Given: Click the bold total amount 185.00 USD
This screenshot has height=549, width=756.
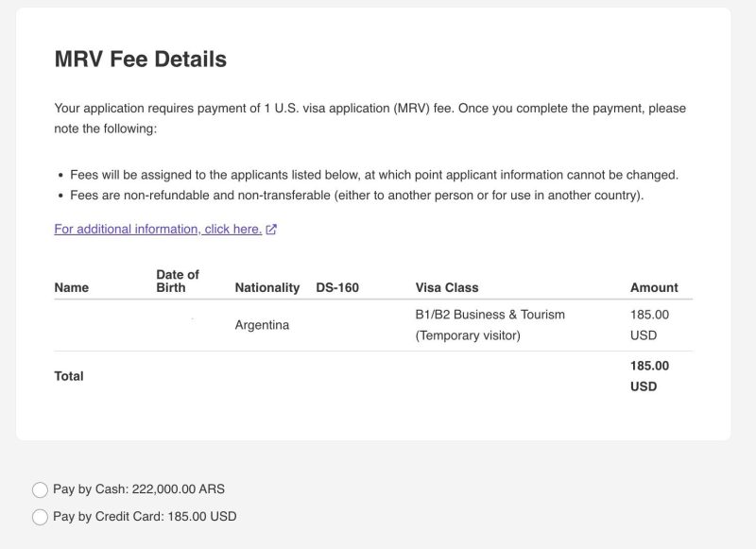Looking at the screenshot, I should click(x=649, y=376).
